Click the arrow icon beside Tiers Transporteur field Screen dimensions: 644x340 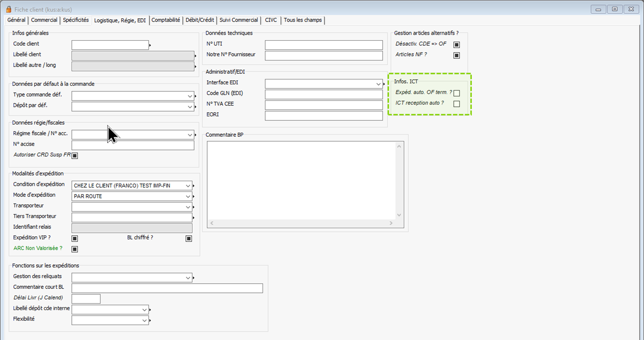click(194, 218)
